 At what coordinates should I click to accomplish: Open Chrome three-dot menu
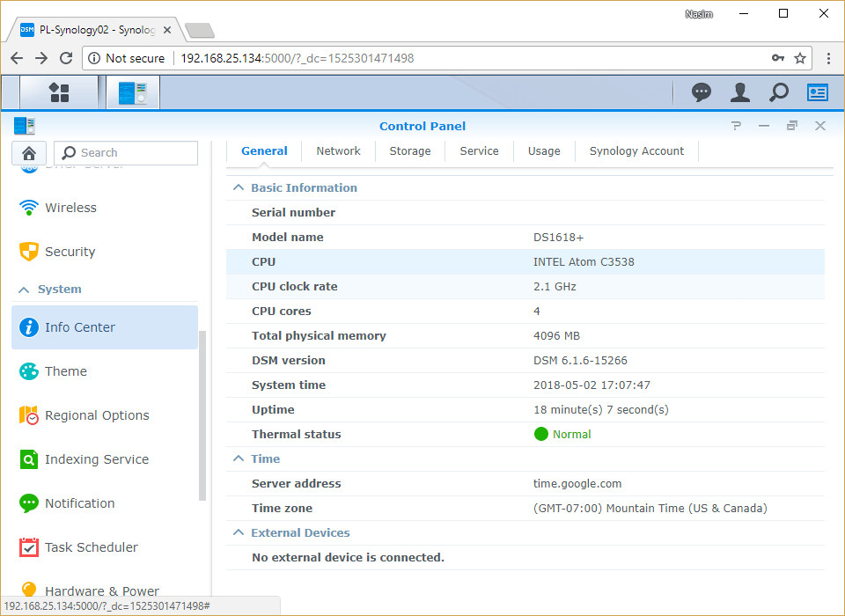pos(829,58)
